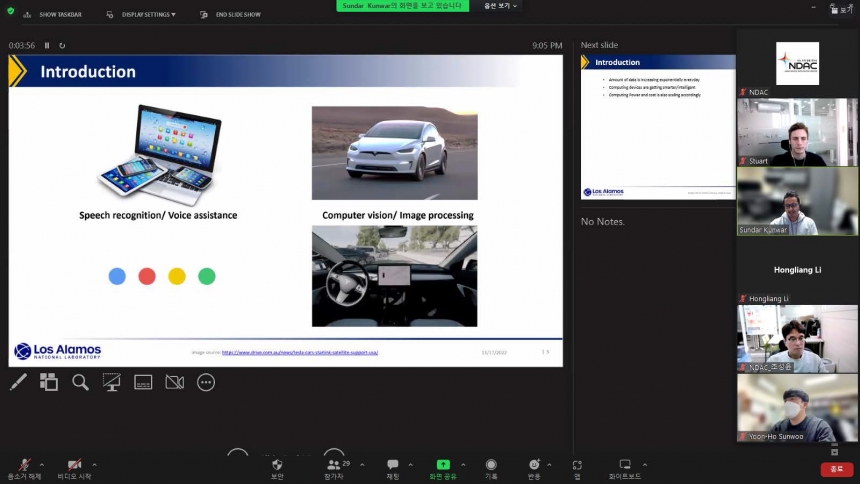
Task: Open the View (보기) layout button
Action: coord(842,9)
